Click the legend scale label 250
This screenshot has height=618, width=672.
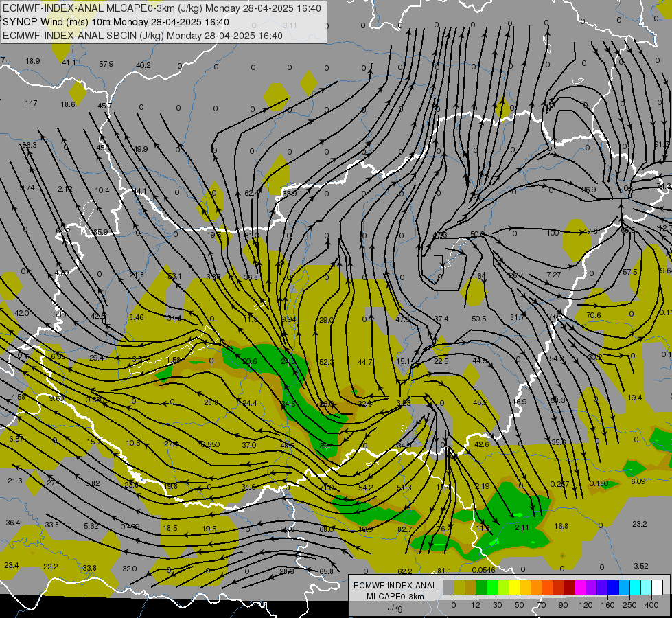629,605
